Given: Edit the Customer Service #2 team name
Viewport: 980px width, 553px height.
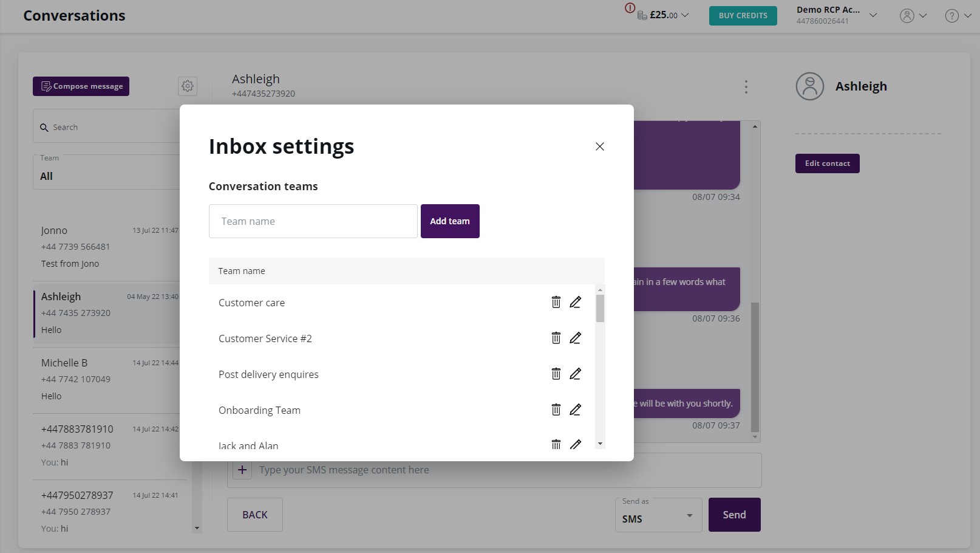Looking at the screenshot, I should click(x=575, y=338).
